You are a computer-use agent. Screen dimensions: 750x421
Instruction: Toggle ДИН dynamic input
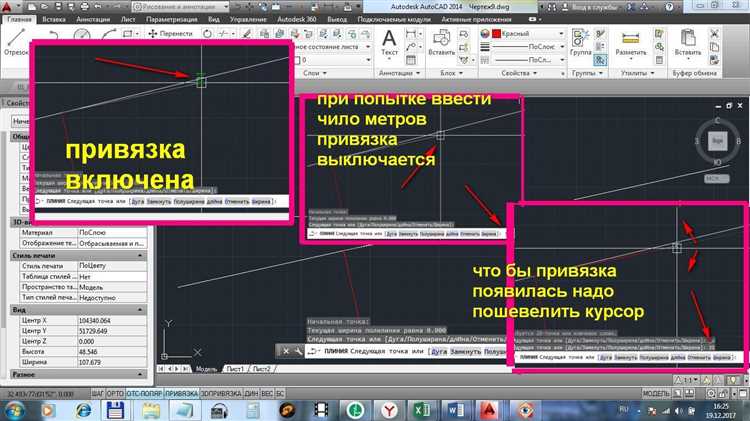pyautogui.click(x=251, y=393)
